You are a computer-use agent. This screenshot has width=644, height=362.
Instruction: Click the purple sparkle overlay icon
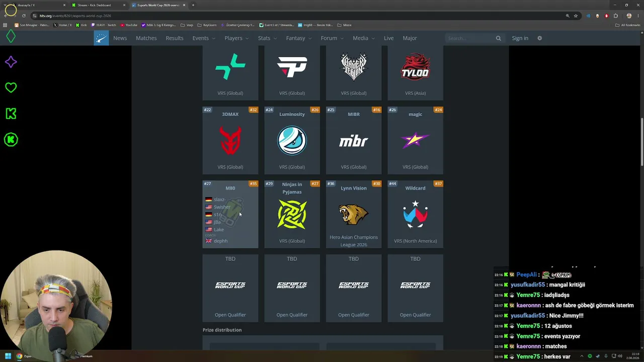(x=11, y=62)
